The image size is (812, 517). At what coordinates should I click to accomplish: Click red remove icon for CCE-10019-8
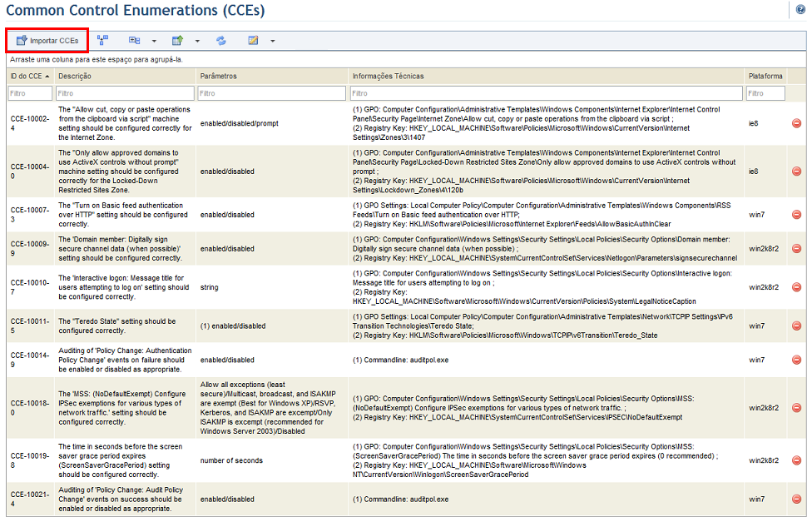click(x=796, y=460)
